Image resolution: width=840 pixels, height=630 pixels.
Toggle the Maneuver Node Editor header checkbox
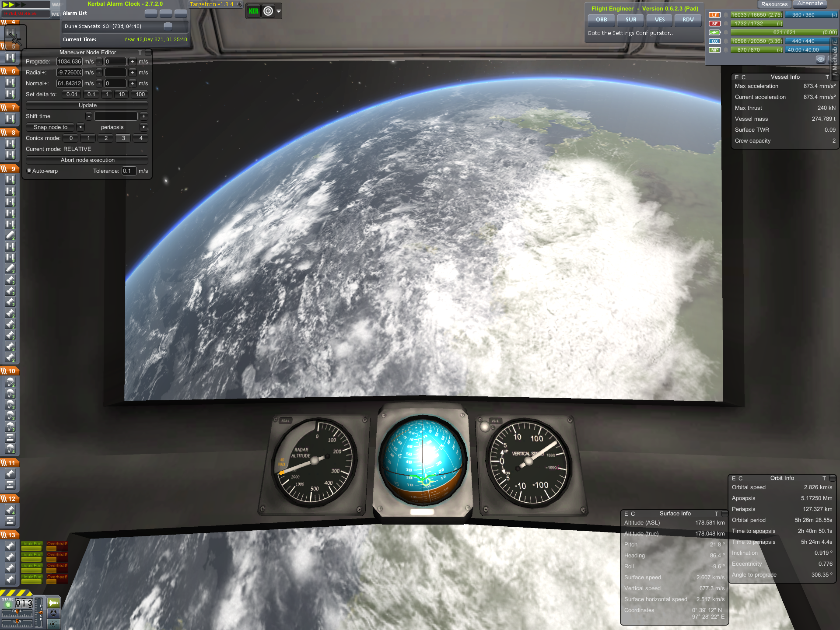[x=148, y=52]
